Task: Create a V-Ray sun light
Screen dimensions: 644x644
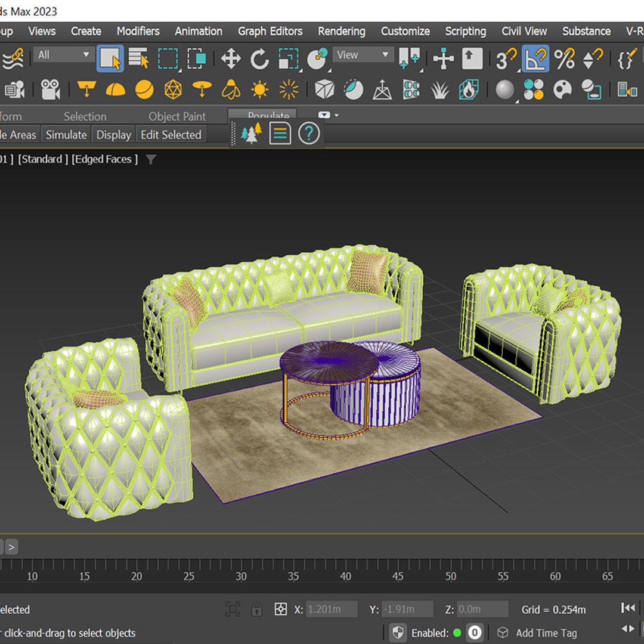Action: (x=259, y=89)
